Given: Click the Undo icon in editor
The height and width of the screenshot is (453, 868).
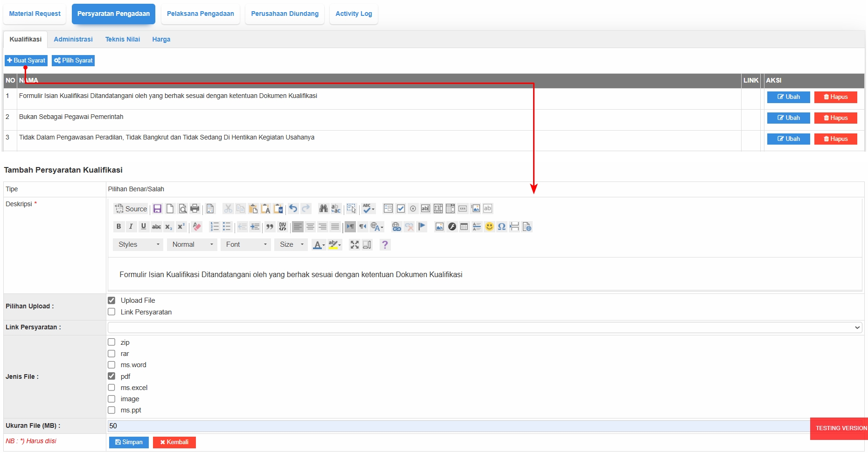Looking at the screenshot, I should click(293, 209).
